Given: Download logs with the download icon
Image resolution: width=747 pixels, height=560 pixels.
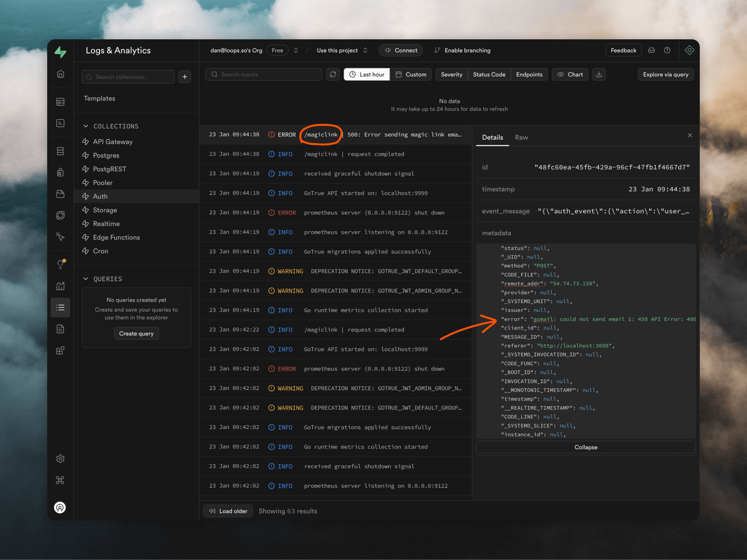Looking at the screenshot, I should [599, 74].
